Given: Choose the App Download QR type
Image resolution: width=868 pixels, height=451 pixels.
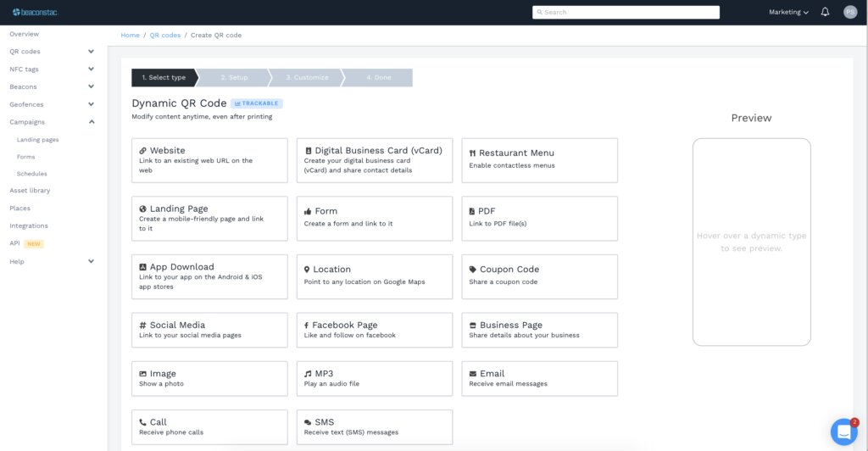Looking at the screenshot, I should coord(209,276).
